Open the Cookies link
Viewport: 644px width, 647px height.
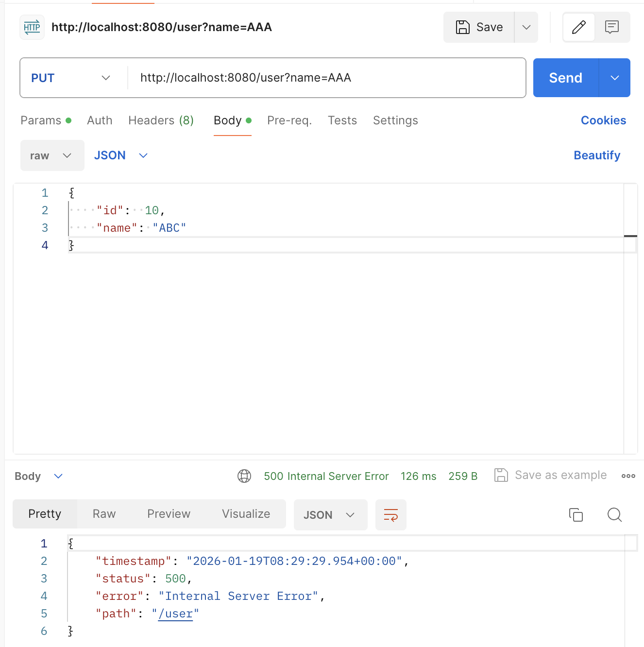(603, 120)
